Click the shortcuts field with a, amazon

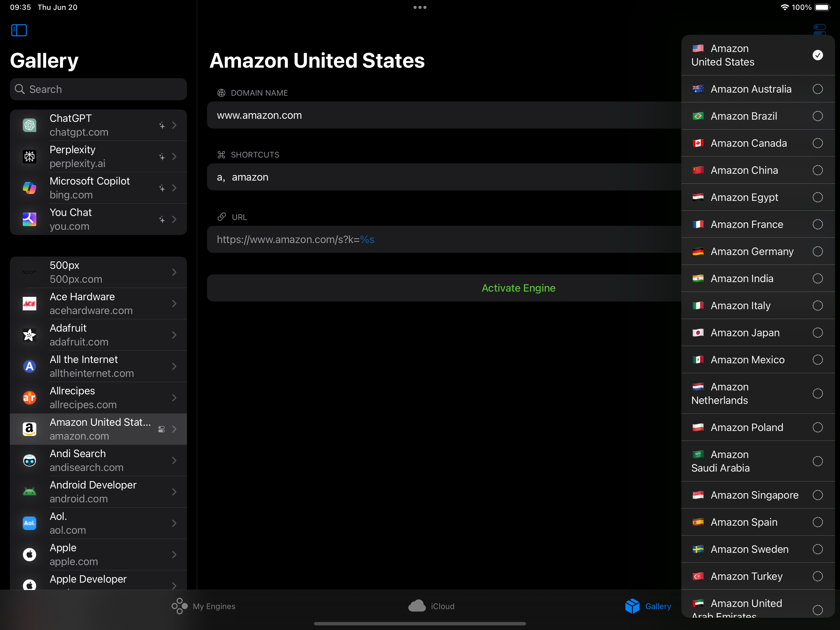(x=444, y=177)
